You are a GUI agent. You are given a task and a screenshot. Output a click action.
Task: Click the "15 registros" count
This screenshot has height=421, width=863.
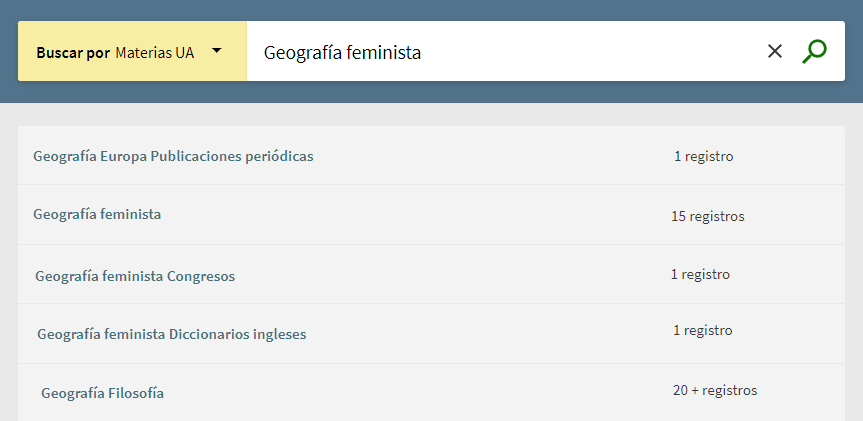coord(707,216)
